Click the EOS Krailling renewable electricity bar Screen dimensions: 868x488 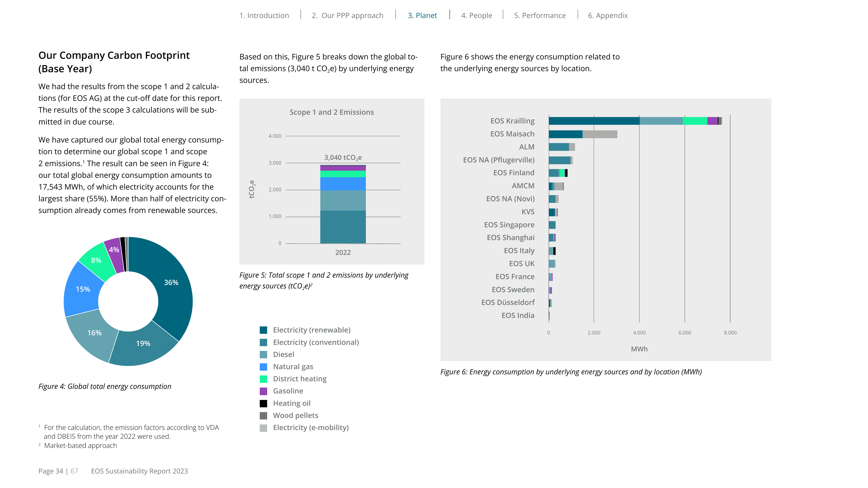(x=594, y=121)
